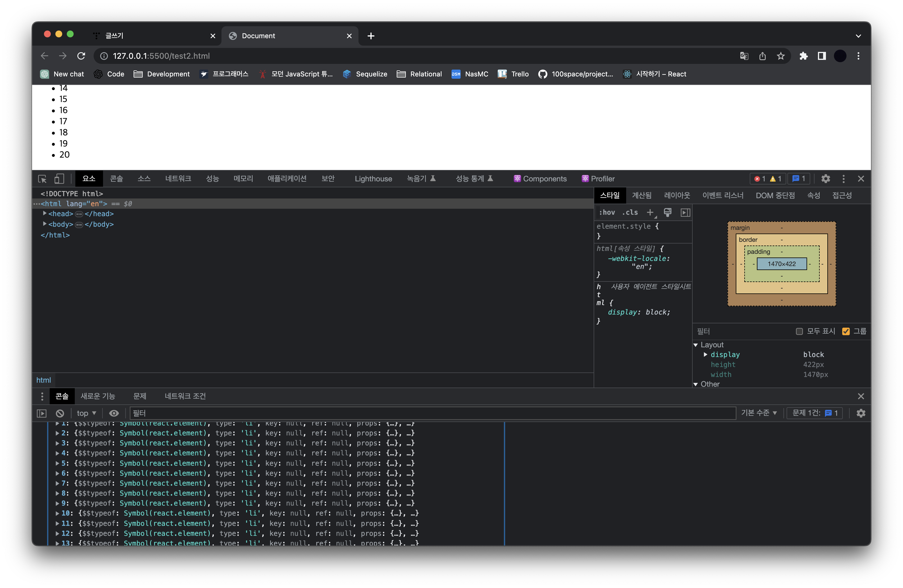Click the inspect element picker icon
This screenshot has height=588, width=903.
[42, 179]
